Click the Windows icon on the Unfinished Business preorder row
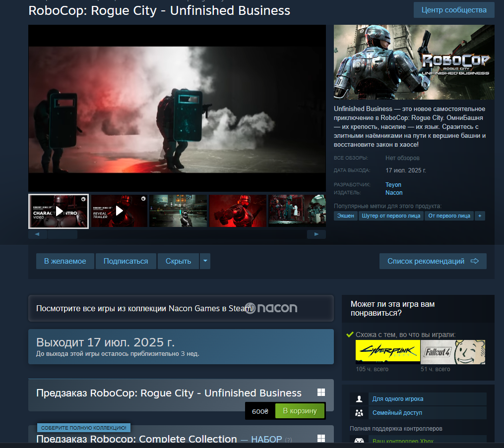This screenshot has height=448, width=504. click(x=321, y=392)
